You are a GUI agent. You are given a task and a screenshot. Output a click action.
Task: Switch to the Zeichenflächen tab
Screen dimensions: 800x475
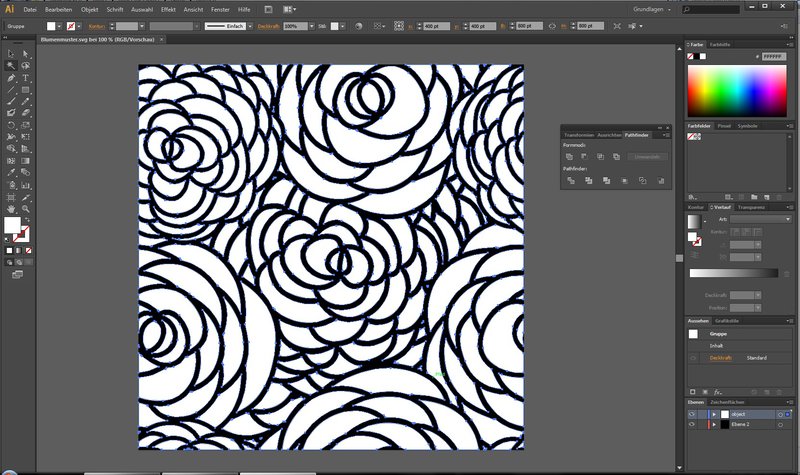click(x=728, y=402)
